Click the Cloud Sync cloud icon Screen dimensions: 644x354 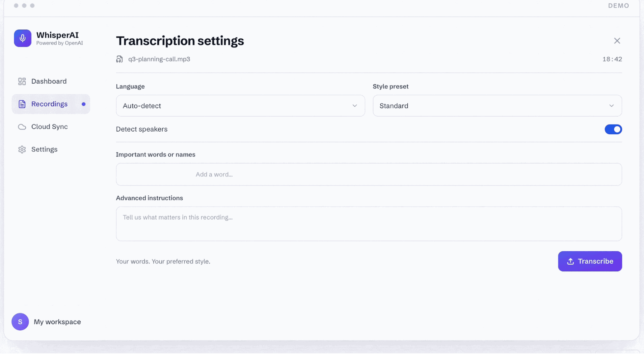pyautogui.click(x=22, y=127)
